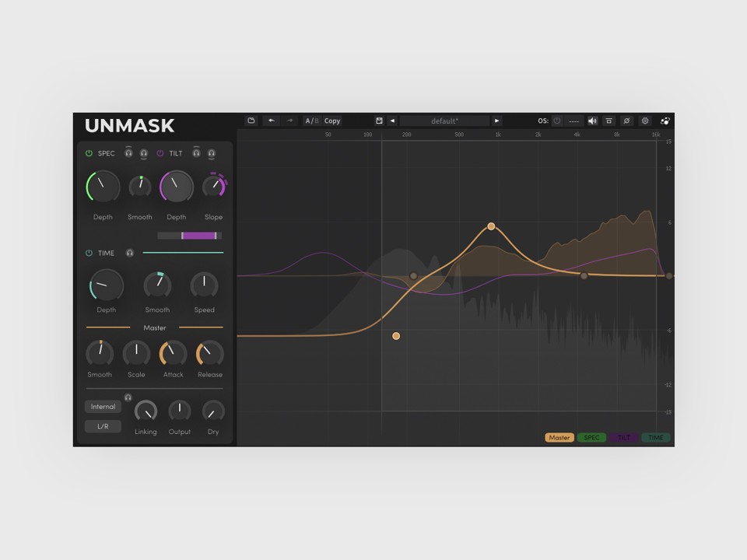Switch the A/B comparison state
The image size is (747, 560).
(311, 121)
